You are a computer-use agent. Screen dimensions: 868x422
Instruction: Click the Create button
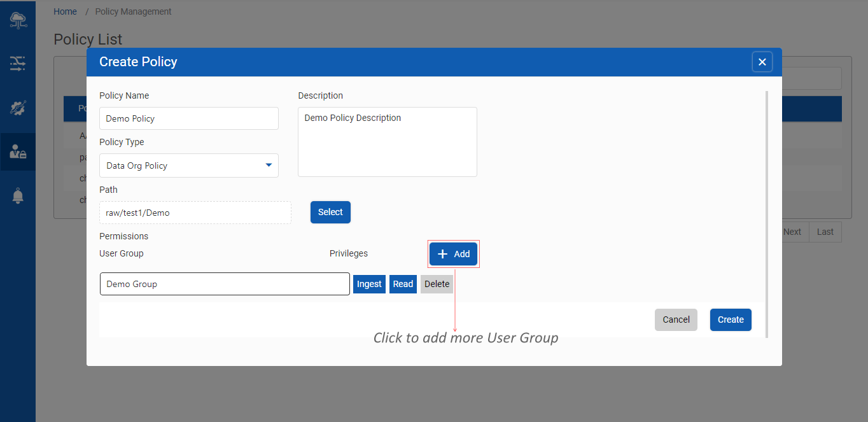(x=731, y=320)
